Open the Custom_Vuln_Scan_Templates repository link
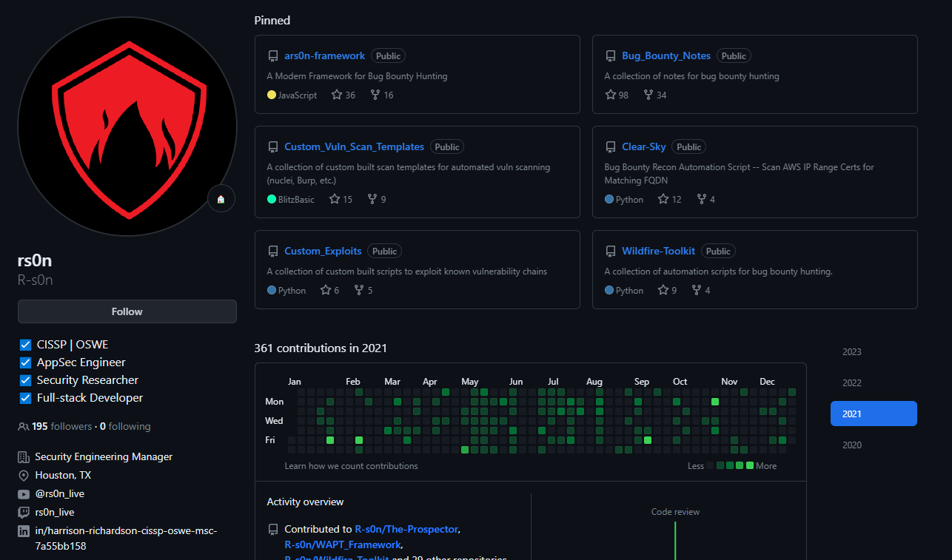The image size is (952, 560). click(354, 147)
